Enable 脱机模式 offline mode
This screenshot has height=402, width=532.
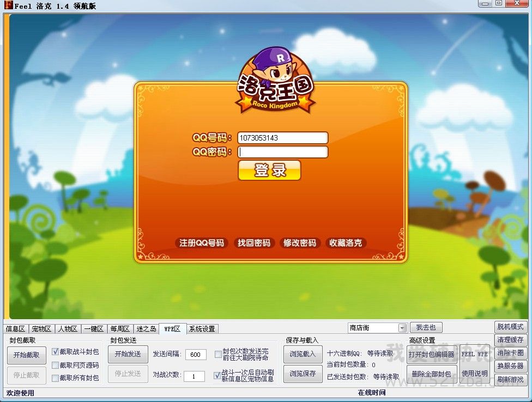[x=510, y=327]
